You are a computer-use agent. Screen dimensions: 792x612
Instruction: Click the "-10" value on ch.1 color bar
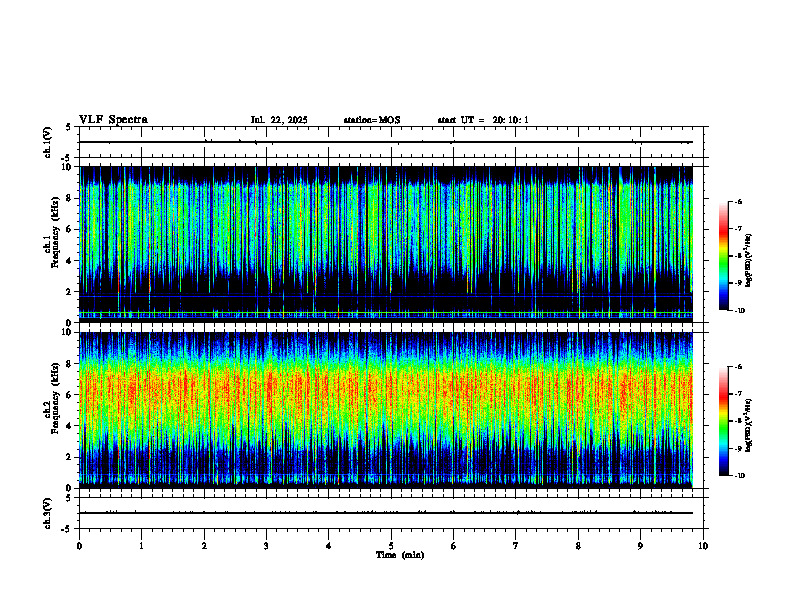[739, 311]
